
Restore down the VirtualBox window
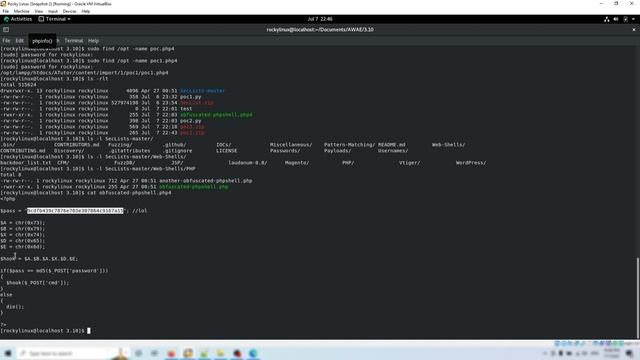pos(616,4)
